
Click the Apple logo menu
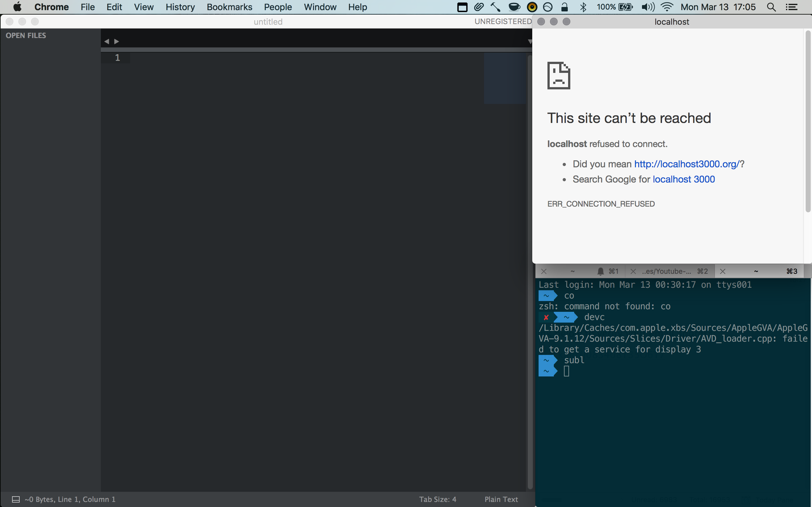[17, 7]
